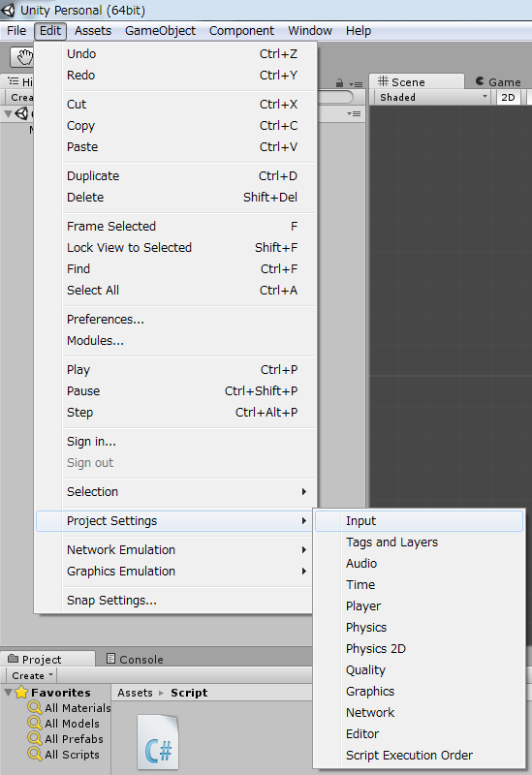Image resolution: width=532 pixels, height=775 pixels.
Task: Collapse the Favorites tree
Action: tap(8, 693)
